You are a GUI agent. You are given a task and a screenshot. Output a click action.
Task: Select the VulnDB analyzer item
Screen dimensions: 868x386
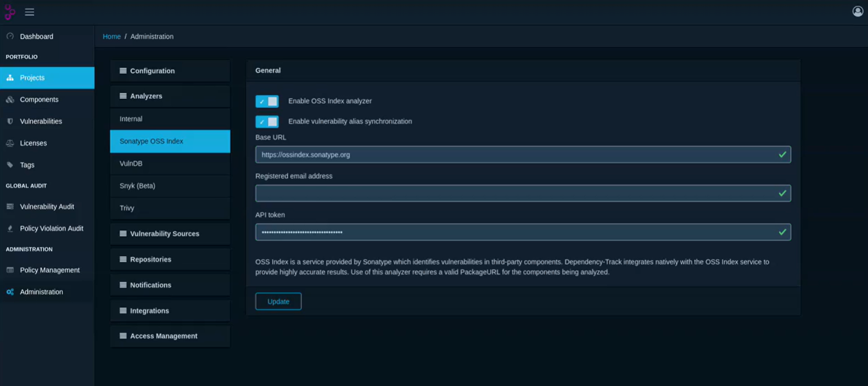[x=170, y=163]
